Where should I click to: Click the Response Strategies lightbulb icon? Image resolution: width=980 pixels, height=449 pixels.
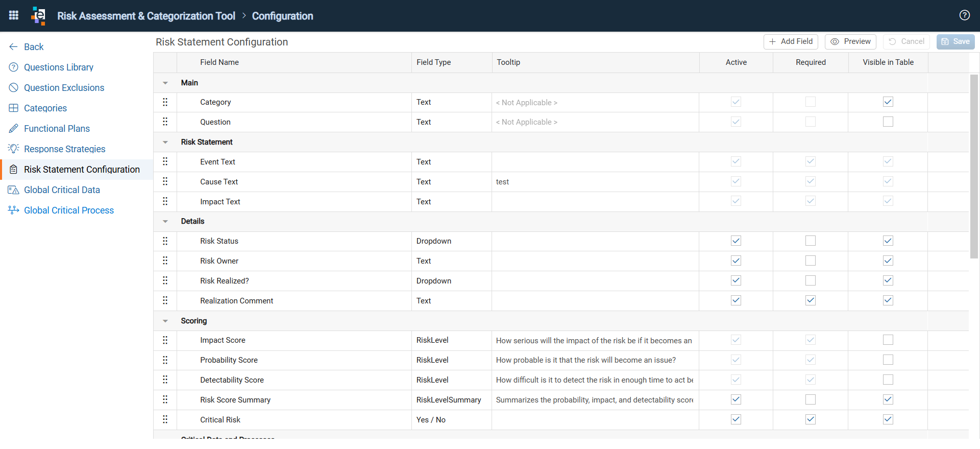(x=14, y=149)
